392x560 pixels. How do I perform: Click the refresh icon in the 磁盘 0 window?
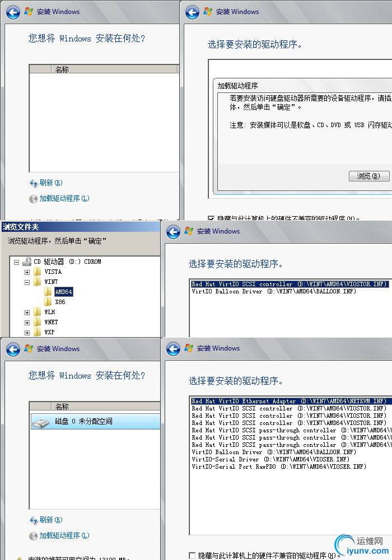(x=34, y=520)
